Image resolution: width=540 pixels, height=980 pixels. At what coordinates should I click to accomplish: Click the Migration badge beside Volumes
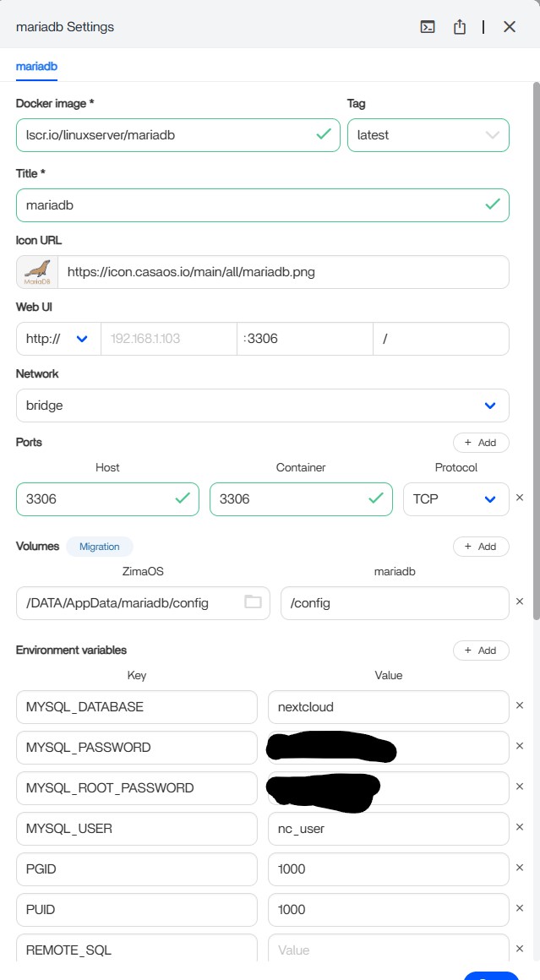point(100,547)
